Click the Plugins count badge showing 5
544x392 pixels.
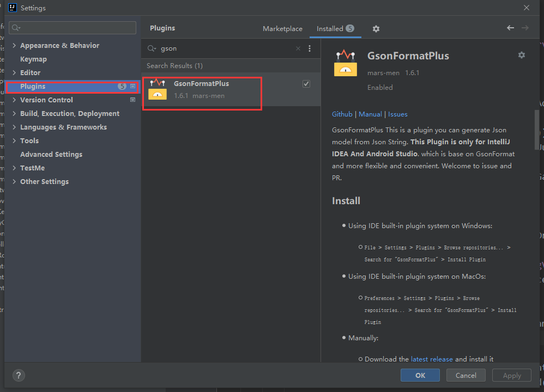[122, 87]
